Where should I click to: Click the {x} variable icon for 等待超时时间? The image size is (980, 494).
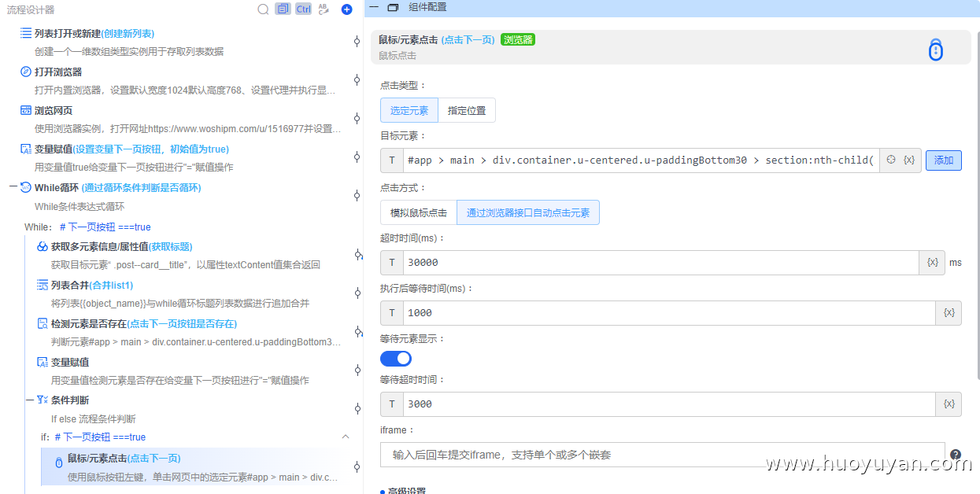949,404
